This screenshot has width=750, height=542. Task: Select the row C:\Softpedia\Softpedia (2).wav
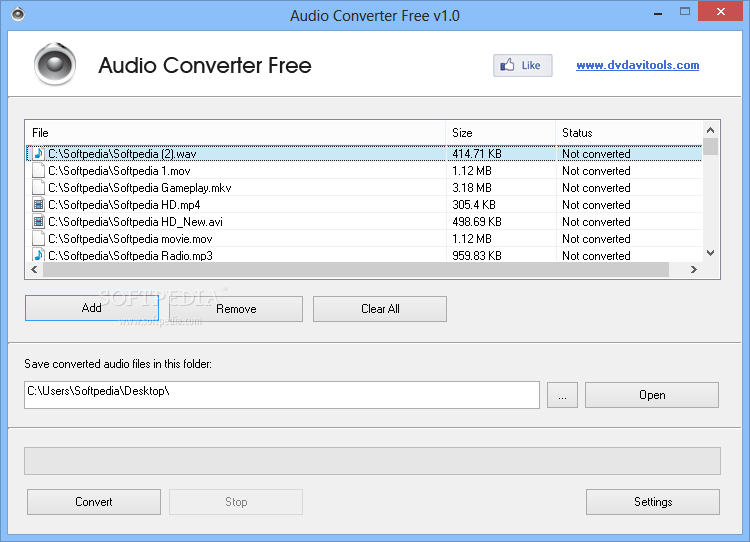coord(364,154)
